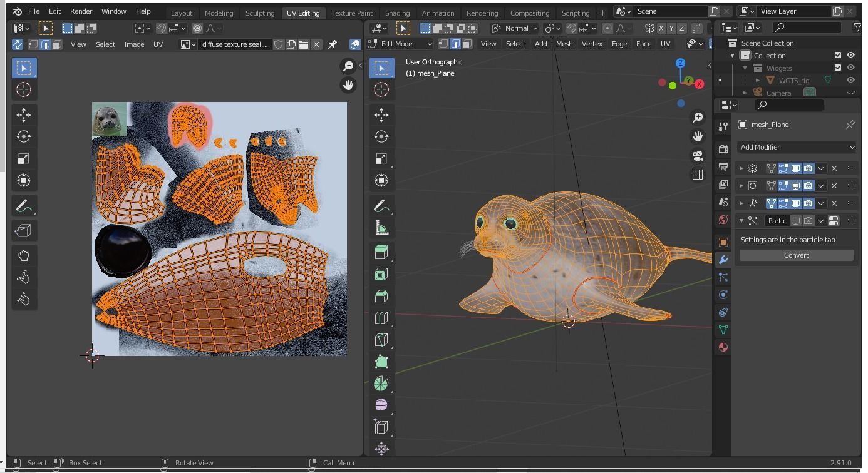The height and width of the screenshot is (473, 868).
Task: Collapse the particle modifier panel
Action: (741, 221)
